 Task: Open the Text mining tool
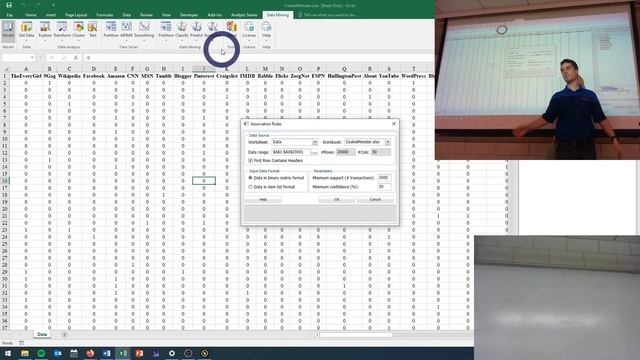click(93, 30)
